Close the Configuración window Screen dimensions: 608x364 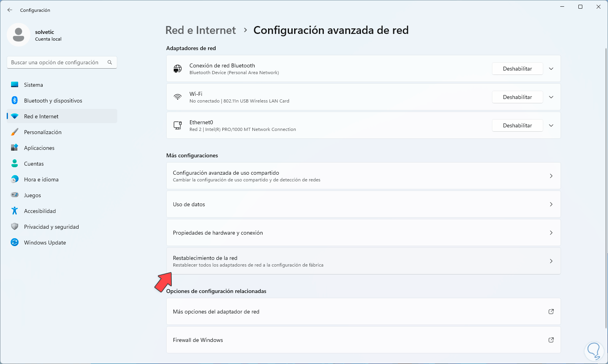point(599,7)
